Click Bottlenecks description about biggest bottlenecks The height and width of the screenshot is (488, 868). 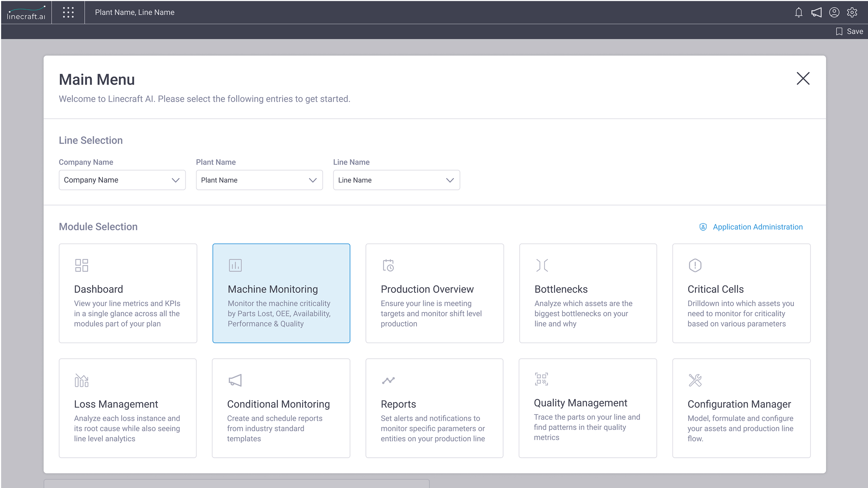583,314
